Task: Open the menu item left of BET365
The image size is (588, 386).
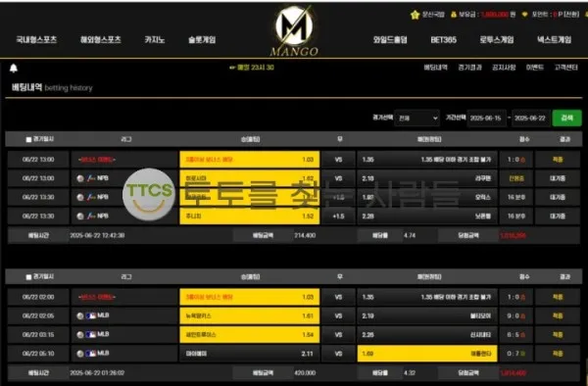Action: [x=390, y=39]
